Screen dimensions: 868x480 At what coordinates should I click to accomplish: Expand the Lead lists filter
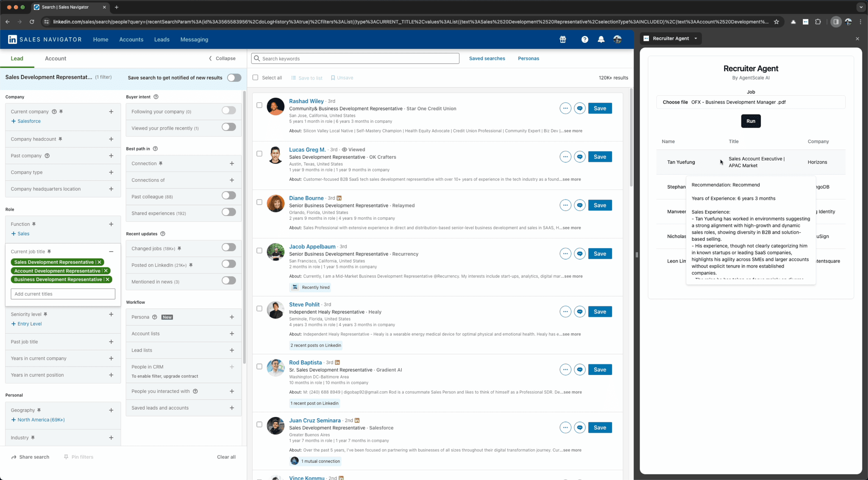(x=232, y=350)
